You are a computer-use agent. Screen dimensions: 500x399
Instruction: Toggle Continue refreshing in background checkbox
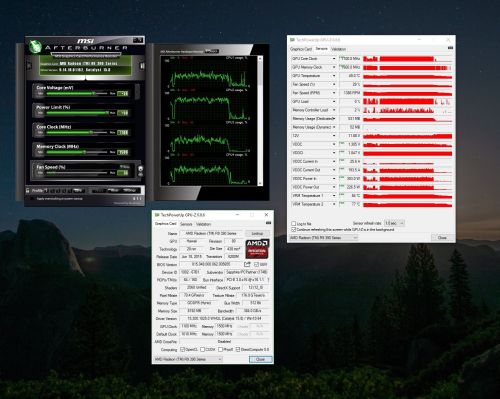coord(293,230)
